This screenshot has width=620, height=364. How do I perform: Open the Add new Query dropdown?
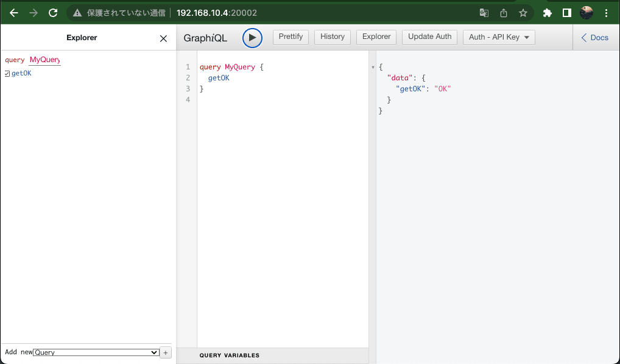point(96,352)
